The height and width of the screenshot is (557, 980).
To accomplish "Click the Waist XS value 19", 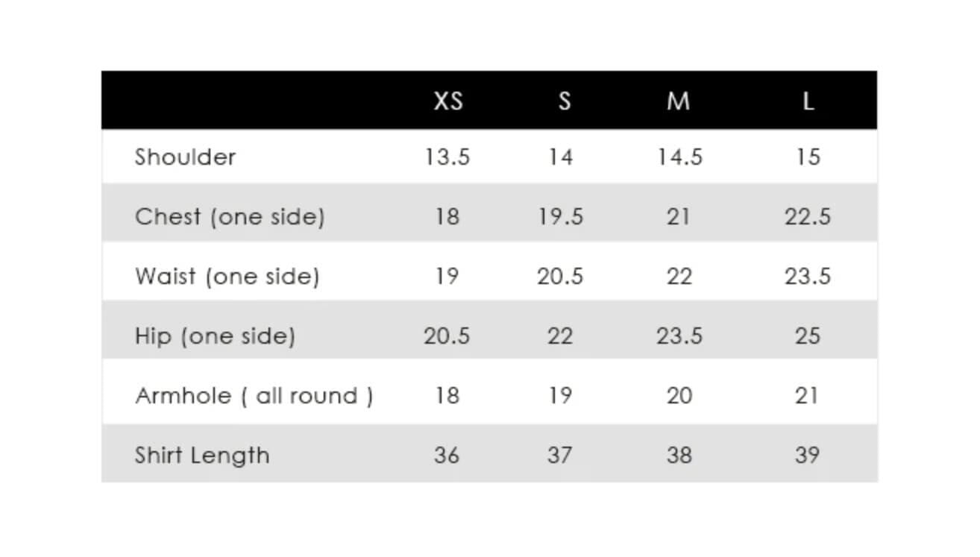I will (447, 277).
